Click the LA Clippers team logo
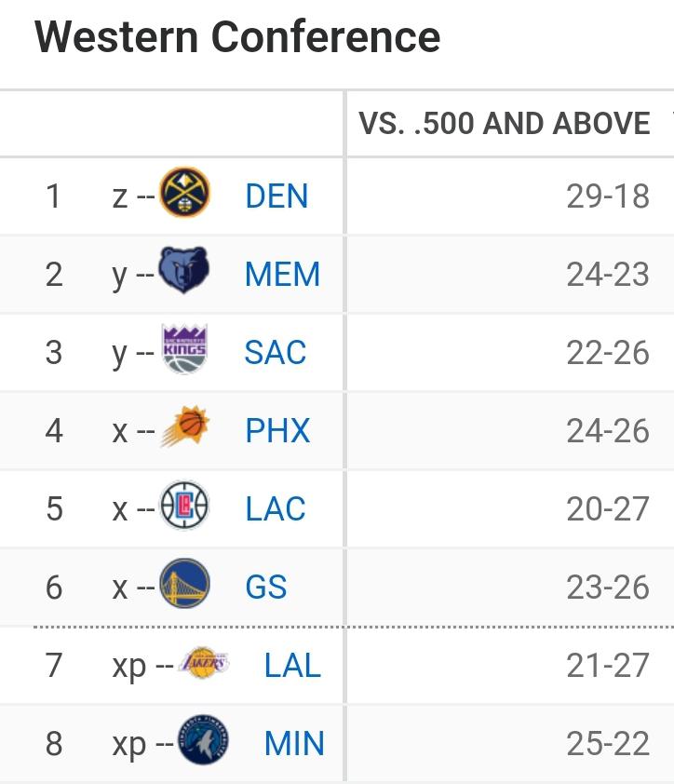The image size is (674, 784). click(184, 507)
